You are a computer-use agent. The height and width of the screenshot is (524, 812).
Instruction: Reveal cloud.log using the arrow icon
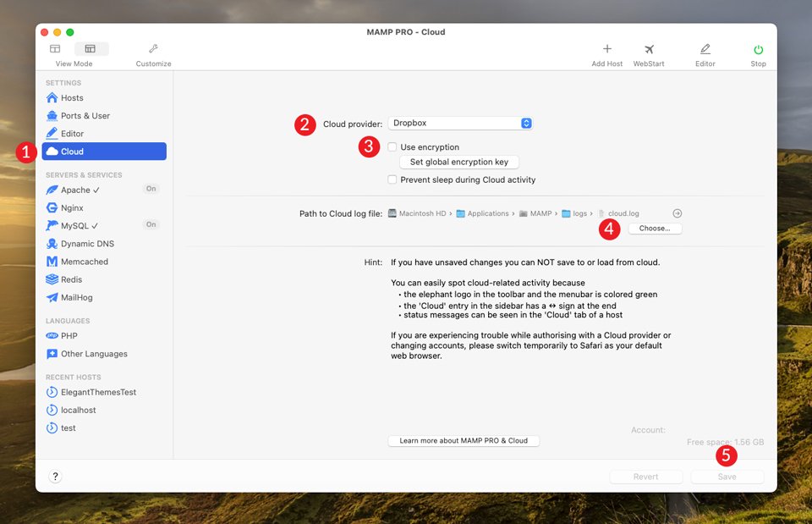point(677,213)
